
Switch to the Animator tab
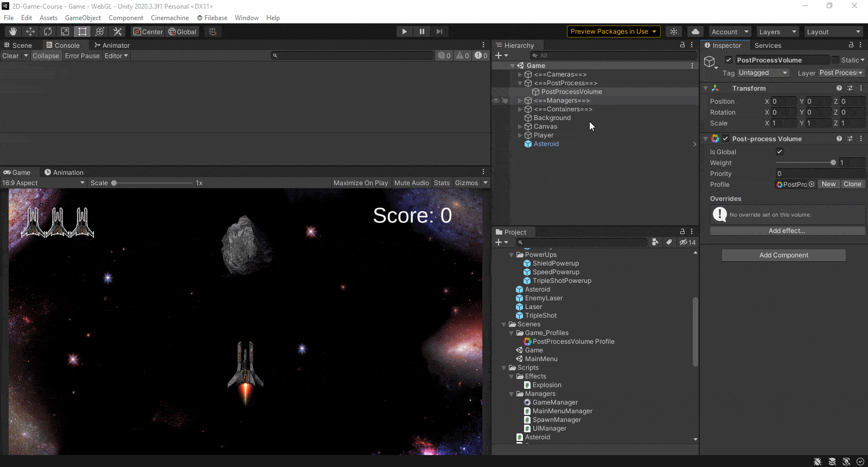click(112, 45)
